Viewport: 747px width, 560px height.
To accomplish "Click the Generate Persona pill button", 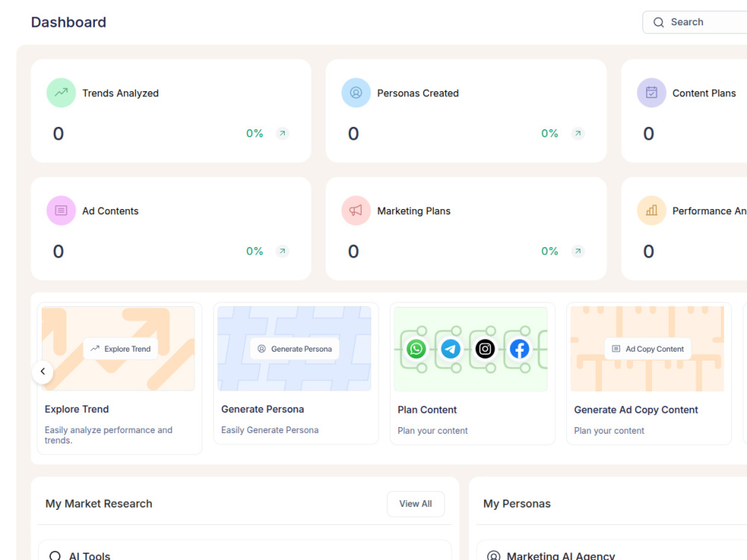I will tap(295, 349).
